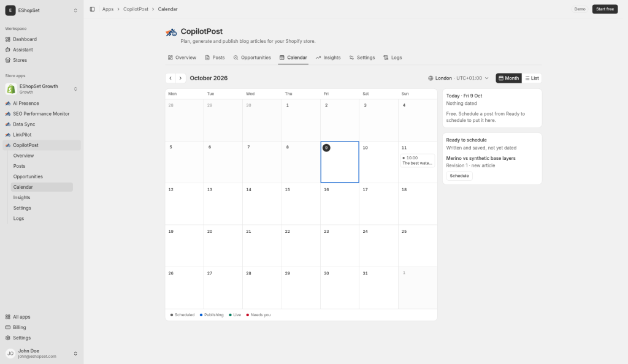Select CopilotPost in the sidebar
The height and width of the screenshot is (364, 628).
click(x=42, y=145)
